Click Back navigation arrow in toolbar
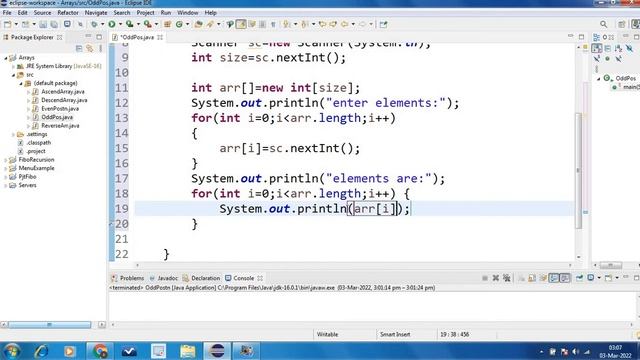The width and height of the screenshot is (640, 360). click(344, 24)
